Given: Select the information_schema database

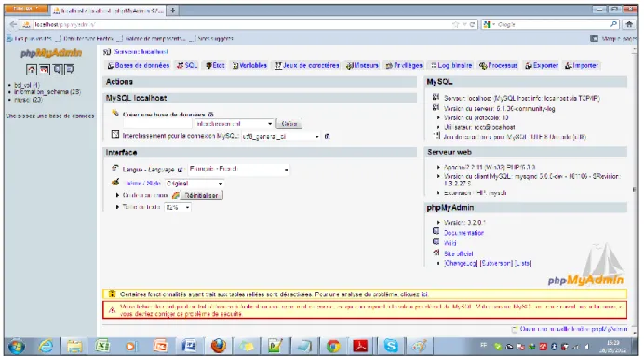Looking at the screenshot, I should 47,92.
